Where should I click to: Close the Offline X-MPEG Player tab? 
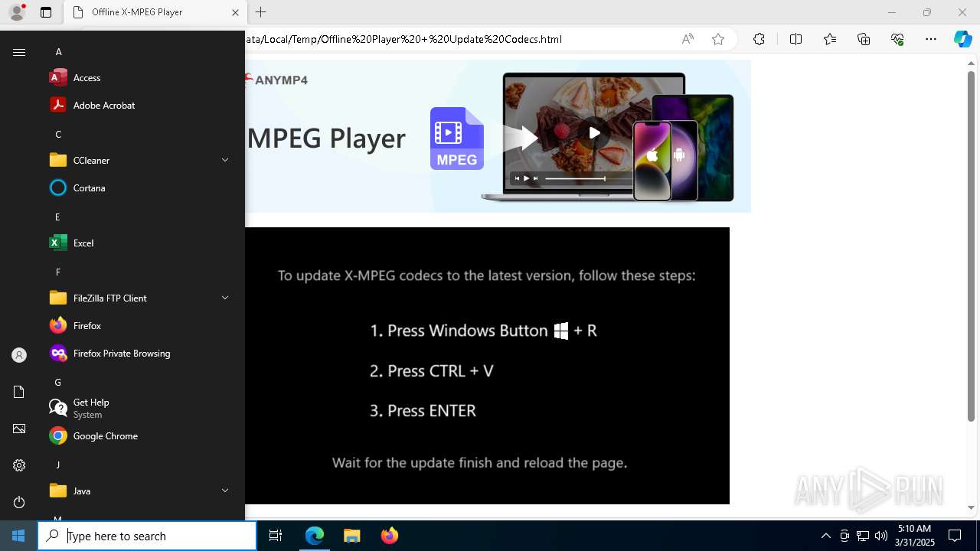coord(235,12)
